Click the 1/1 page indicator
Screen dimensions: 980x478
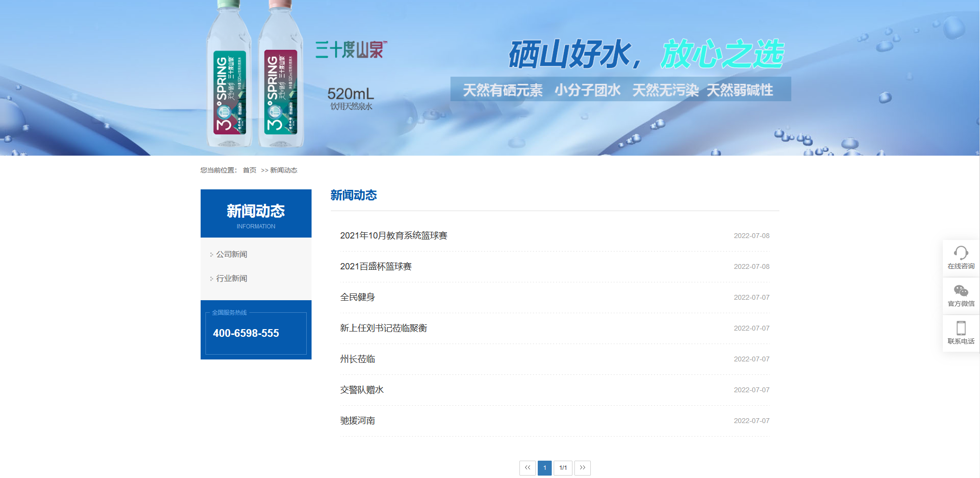tap(563, 467)
